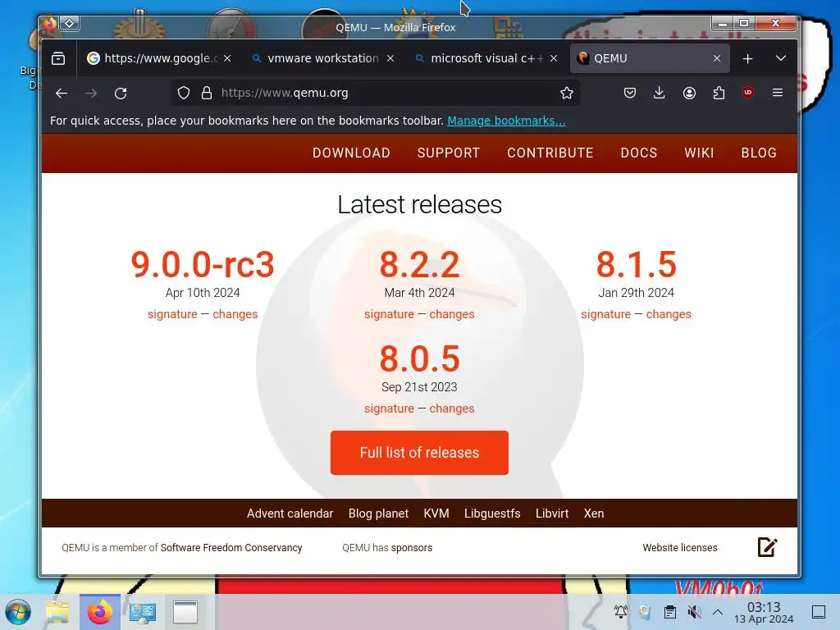Screen dimensions: 840x630
Task: Open the SUPPORT nav item
Action: [449, 153]
